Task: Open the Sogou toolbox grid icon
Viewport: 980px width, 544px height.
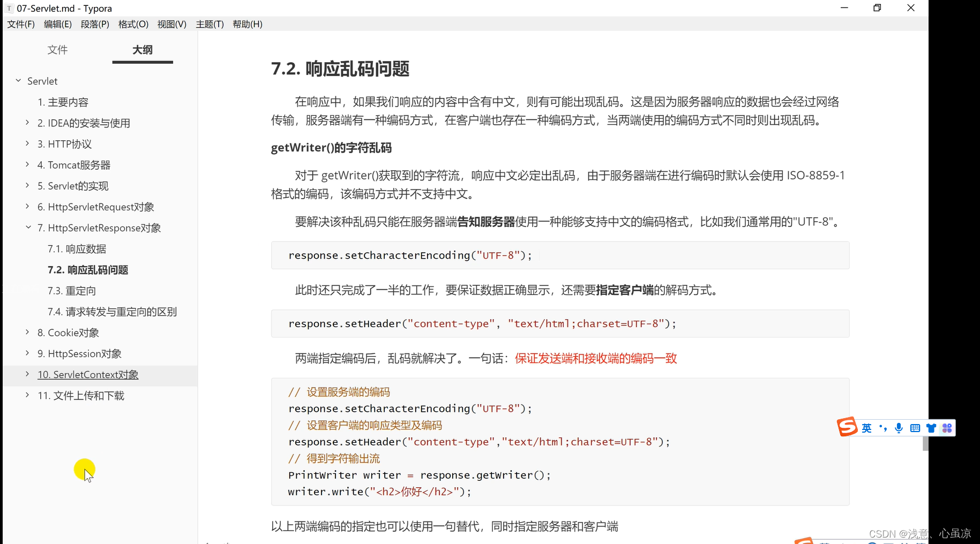Action: coord(947,428)
